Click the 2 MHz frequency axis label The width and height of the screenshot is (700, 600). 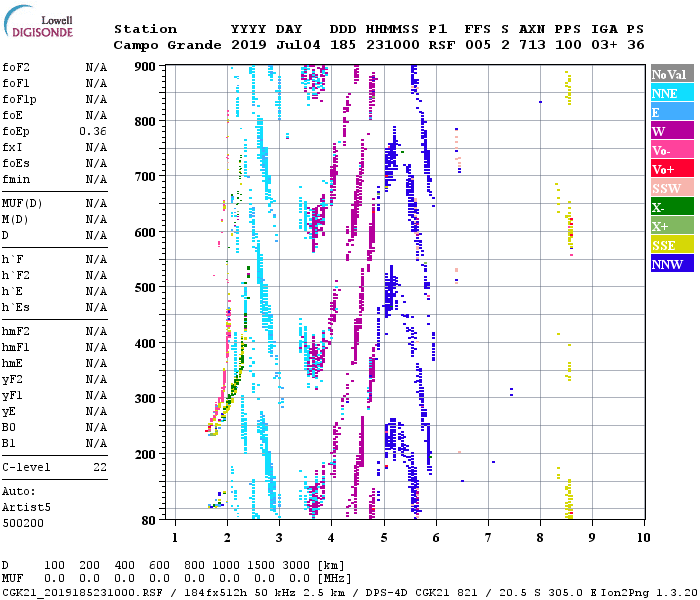click(227, 538)
